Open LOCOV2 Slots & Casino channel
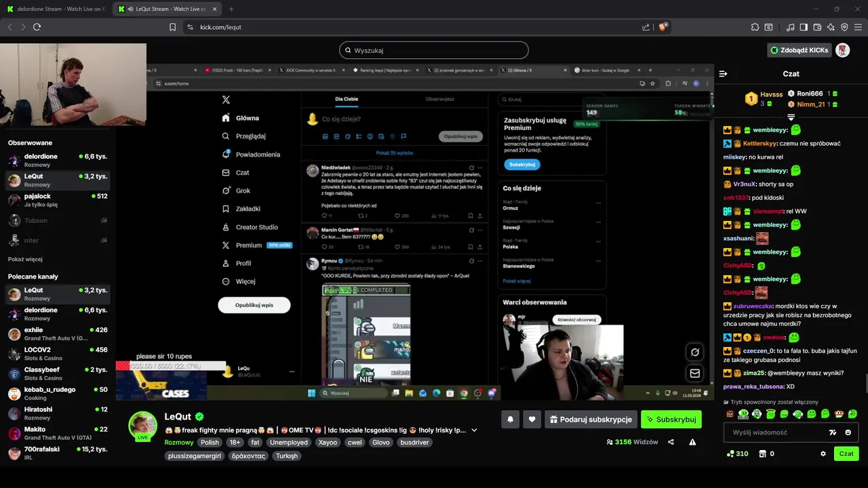This screenshot has height=488, width=868. [58, 354]
